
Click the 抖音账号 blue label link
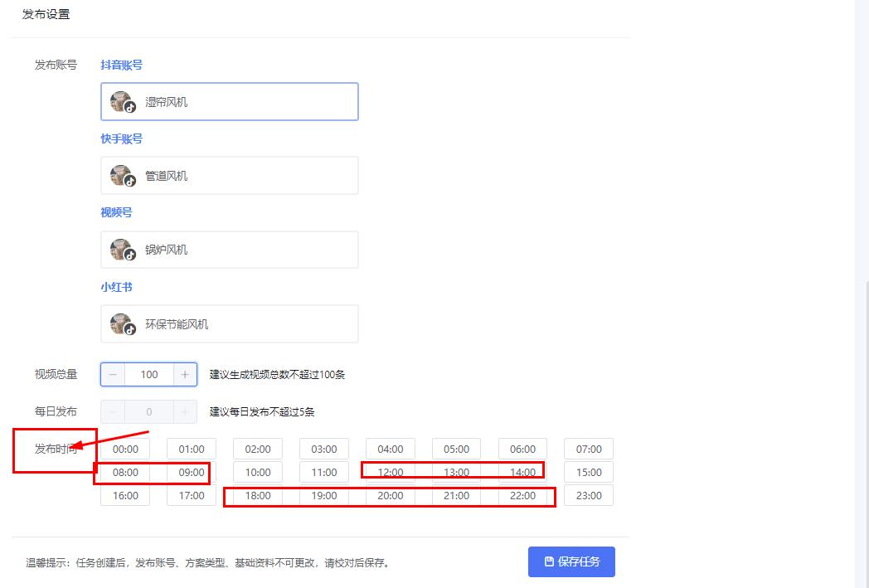(122, 65)
